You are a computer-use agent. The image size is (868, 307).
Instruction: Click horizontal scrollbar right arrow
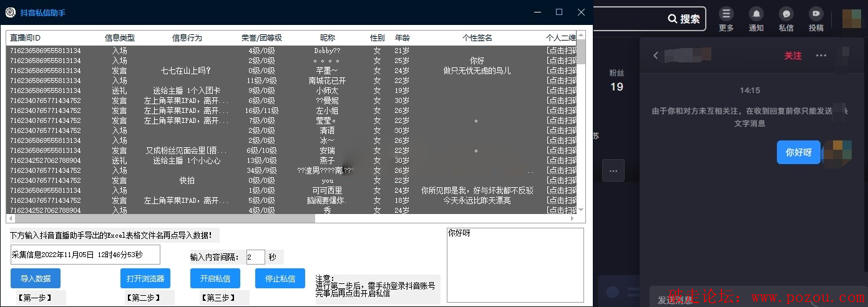[x=572, y=218]
